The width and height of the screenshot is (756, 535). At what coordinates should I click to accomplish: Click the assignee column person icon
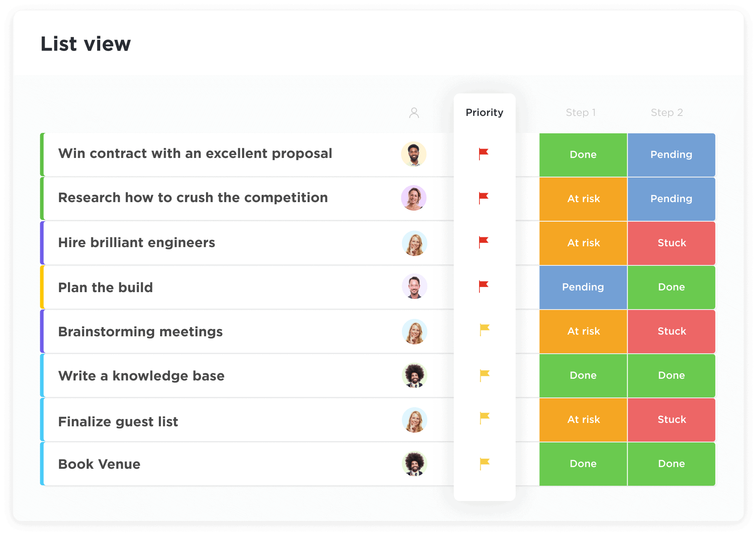pyautogui.click(x=414, y=113)
